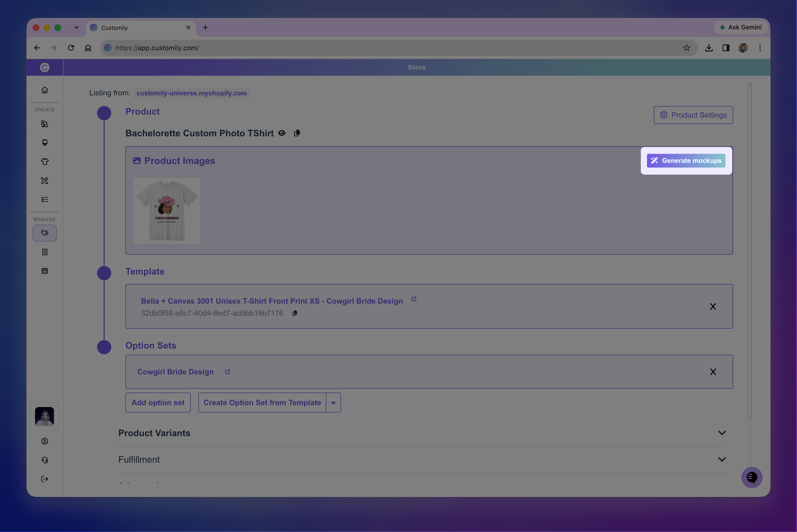Select the T-shirt icon in the sidebar
The height and width of the screenshot is (532, 797).
pos(45,161)
